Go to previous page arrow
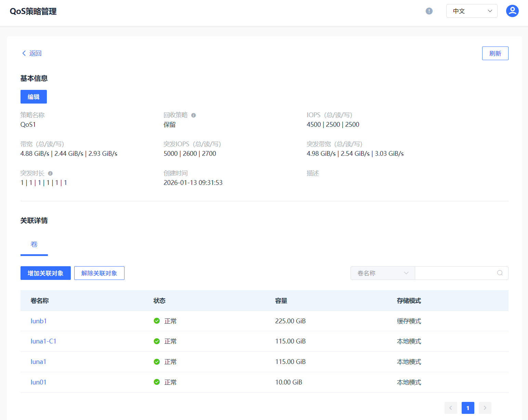 tap(450, 408)
